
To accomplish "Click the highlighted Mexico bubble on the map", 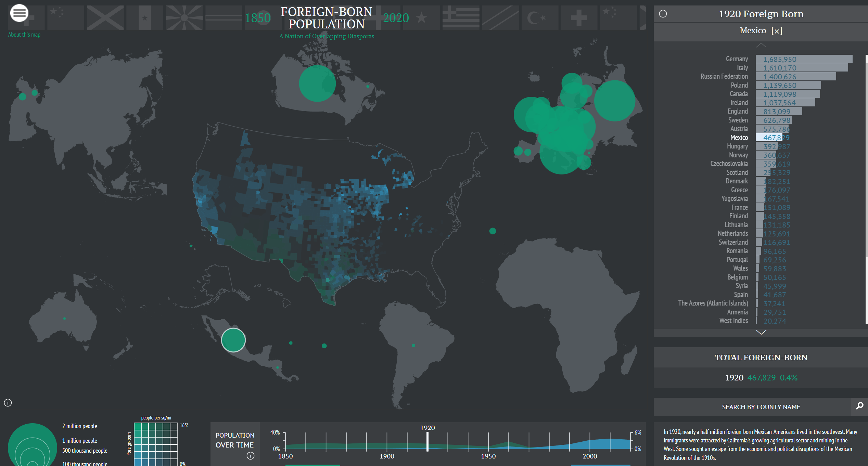I will coord(233,340).
